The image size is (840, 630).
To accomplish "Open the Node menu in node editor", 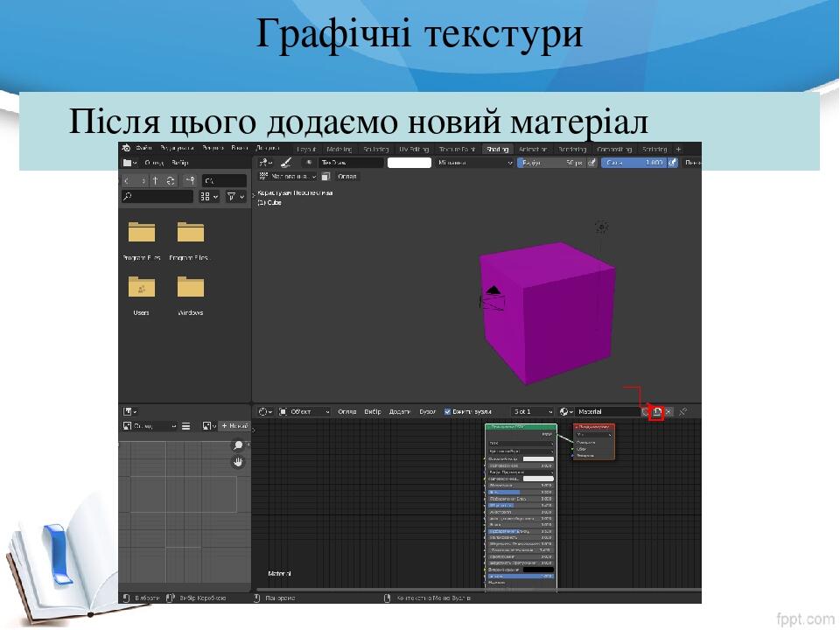I will (x=427, y=412).
